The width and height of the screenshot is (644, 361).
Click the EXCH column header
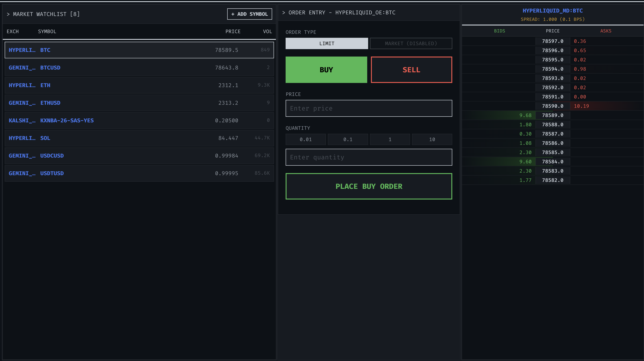pos(13,32)
